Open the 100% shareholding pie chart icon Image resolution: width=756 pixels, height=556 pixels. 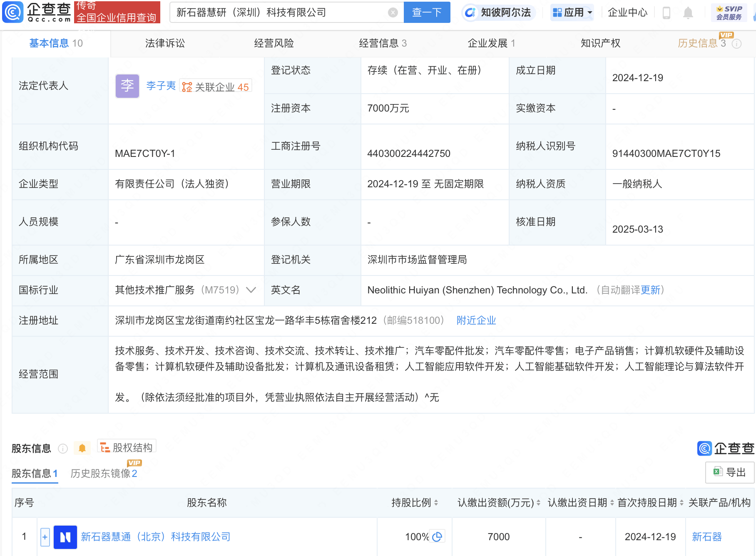click(437, 537)
